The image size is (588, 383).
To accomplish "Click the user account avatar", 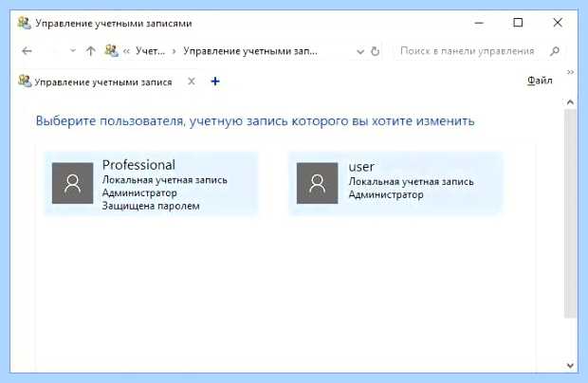I will click(x=318, y=183).
